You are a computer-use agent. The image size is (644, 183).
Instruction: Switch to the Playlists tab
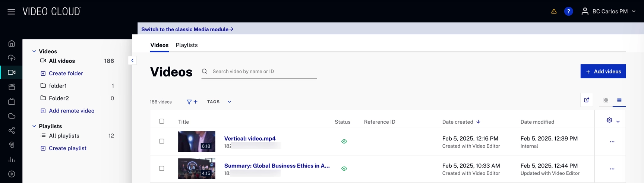point(187,45)
